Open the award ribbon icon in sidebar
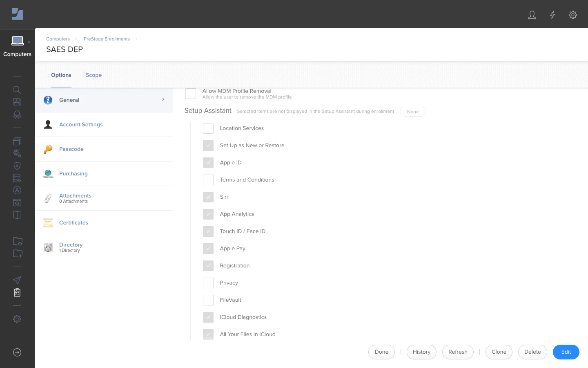The width and height of the screenshot is (588, 368). tap(17, 115)
